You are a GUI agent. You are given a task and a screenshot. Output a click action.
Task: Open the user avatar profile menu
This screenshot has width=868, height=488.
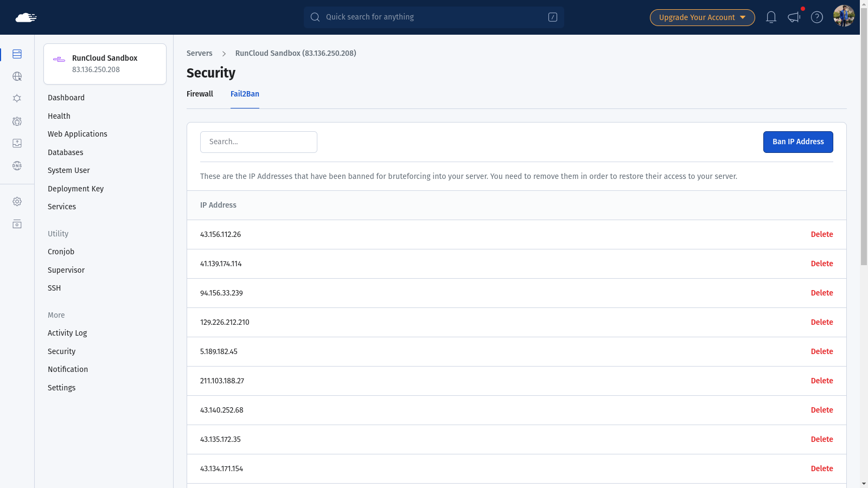tap(844, 16)
